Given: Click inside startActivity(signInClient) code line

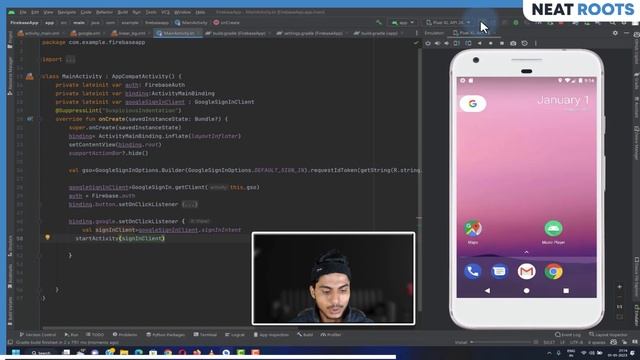Looking at the screenshot, I should 120,238.
